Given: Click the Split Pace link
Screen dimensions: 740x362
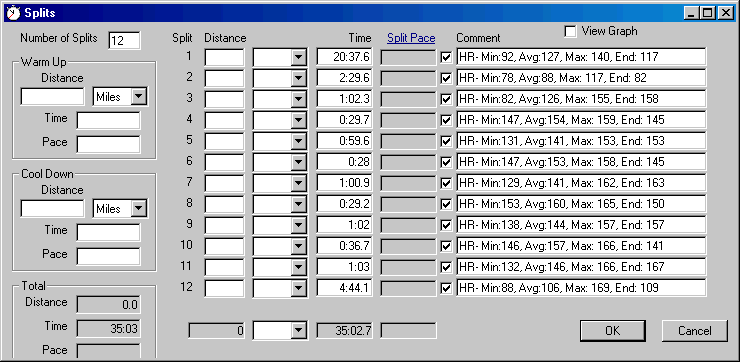Looking at the screenshot, I should point(411,38).
